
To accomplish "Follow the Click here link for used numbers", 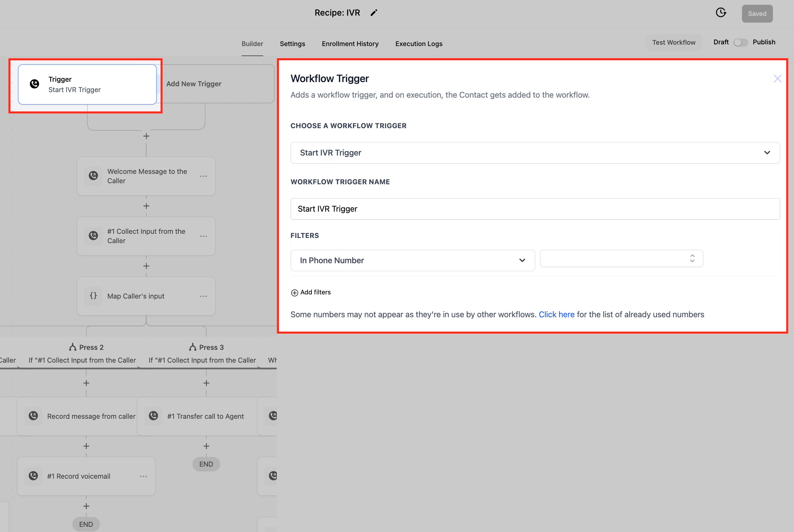I will point(556,314).
